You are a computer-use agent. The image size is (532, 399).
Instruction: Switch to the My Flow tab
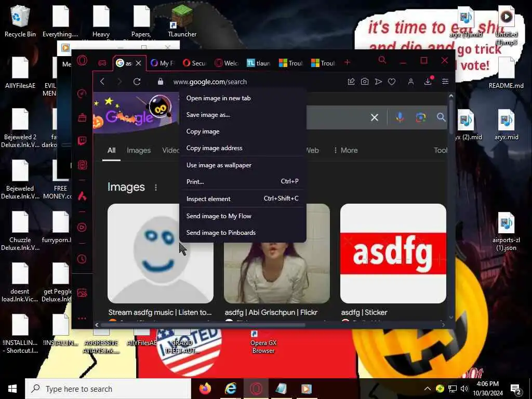pos(163,63)
